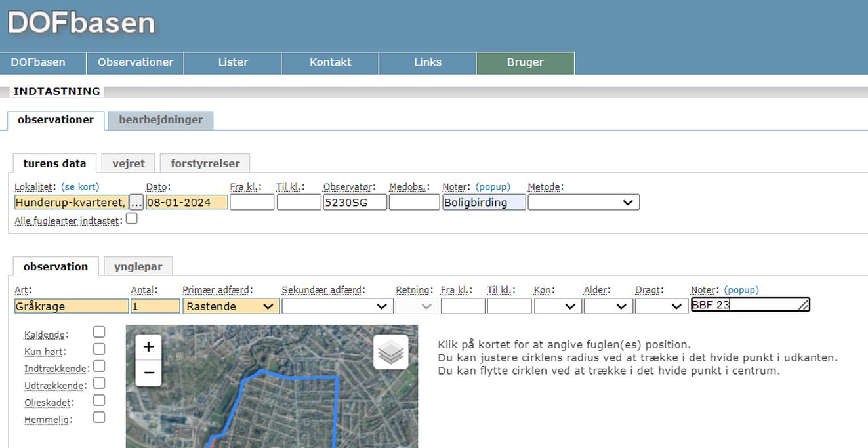Click the Hemmelig label text
This screenshot has width=868, height=448.
coord(47,420)
